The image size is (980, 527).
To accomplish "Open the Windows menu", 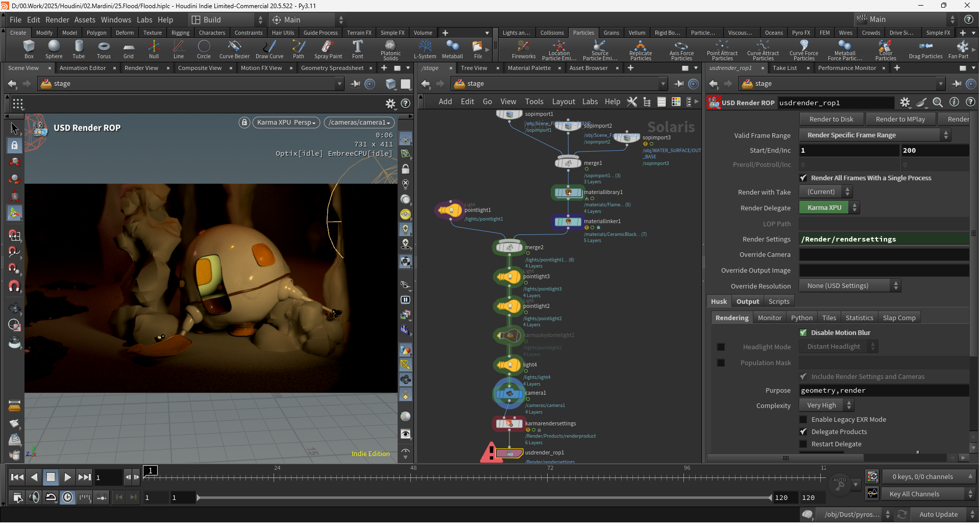I will pos(116,20).
